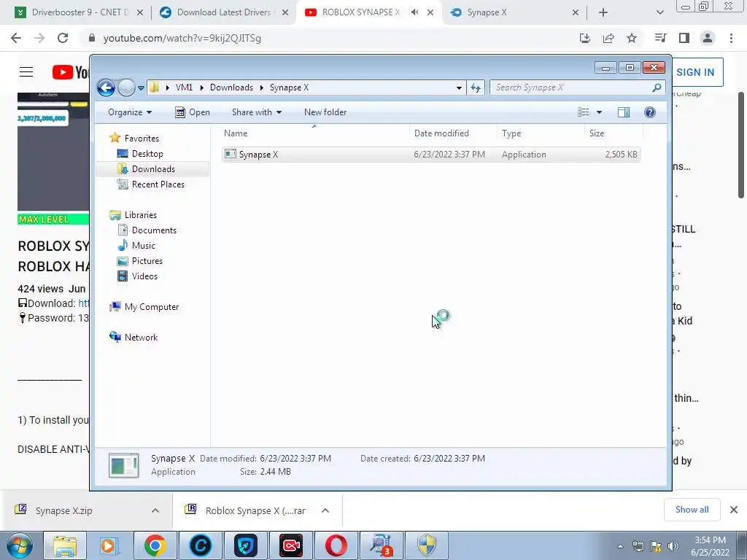The width and height of the screenshot is (747, 560).
Task: Expand options for Roblox Synapse X rar download
Action: 325,510
